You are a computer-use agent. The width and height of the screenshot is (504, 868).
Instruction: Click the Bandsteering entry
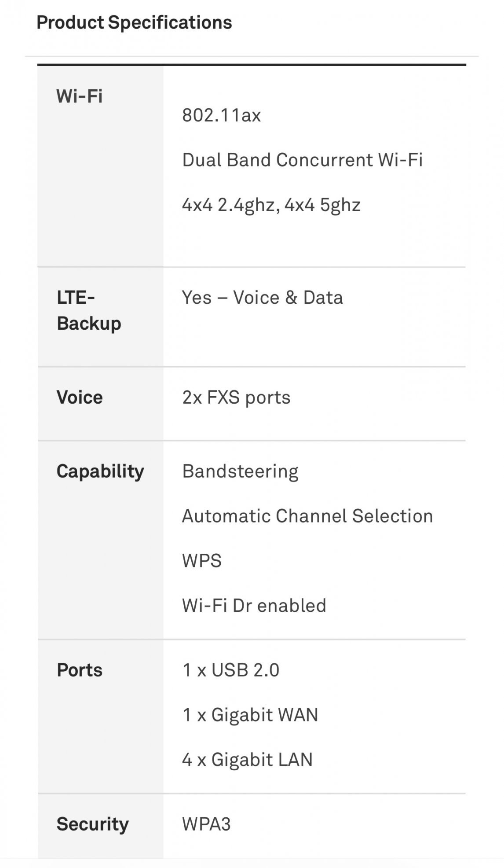click(240, 471)
